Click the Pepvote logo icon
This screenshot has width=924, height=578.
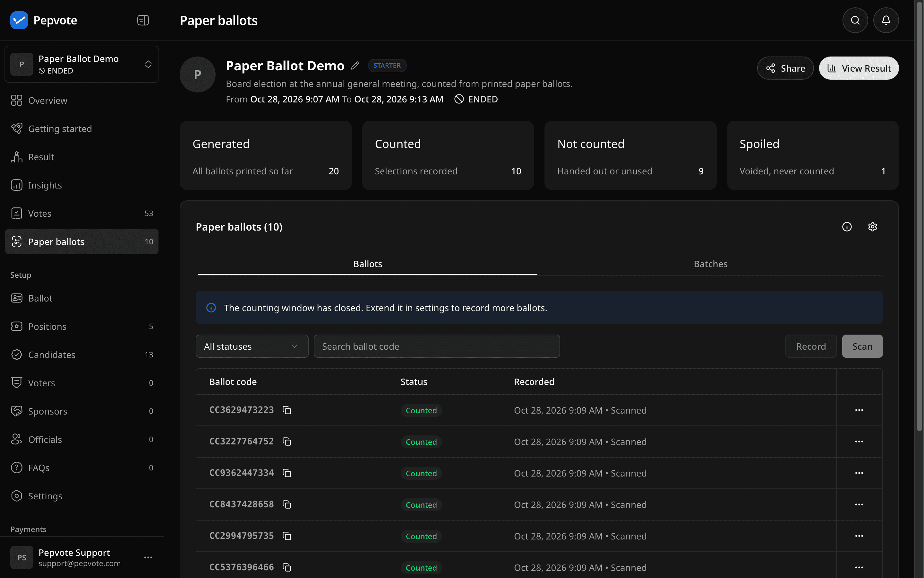pos(19,20)
